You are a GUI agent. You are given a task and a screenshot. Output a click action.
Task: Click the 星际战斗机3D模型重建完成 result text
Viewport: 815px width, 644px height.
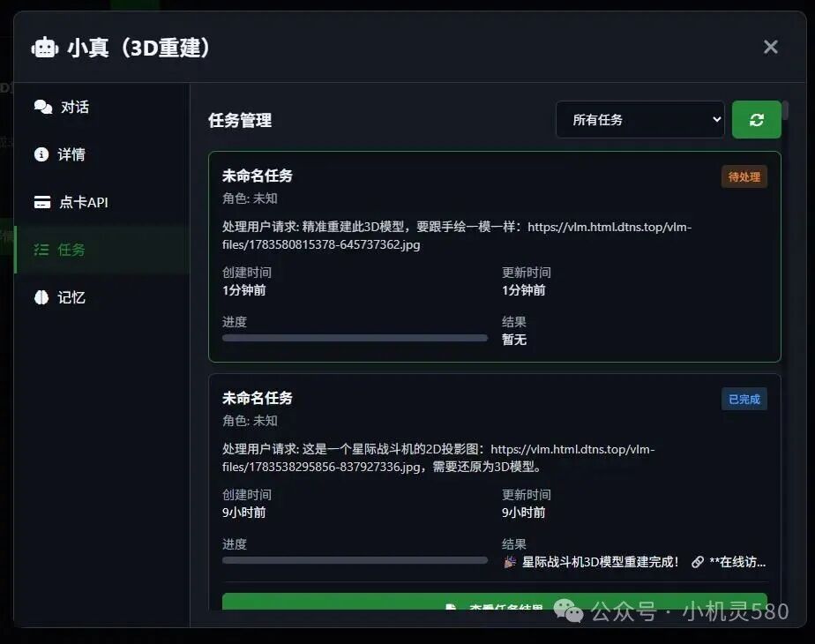tap(601, 562)
